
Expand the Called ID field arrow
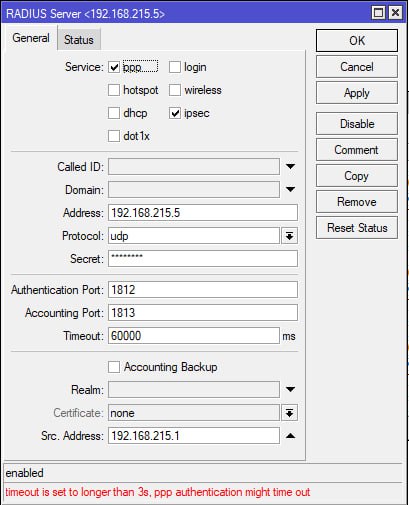pos(290,166)
